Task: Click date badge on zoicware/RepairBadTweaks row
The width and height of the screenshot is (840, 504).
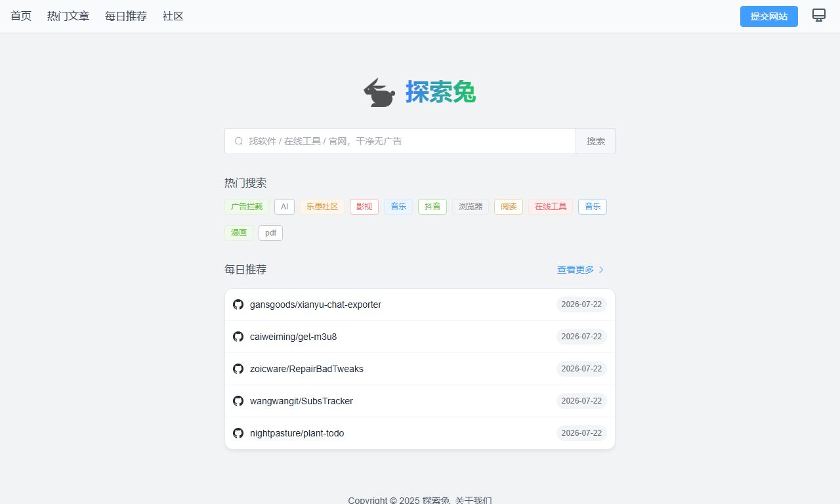Action: (x=581, y=369)
